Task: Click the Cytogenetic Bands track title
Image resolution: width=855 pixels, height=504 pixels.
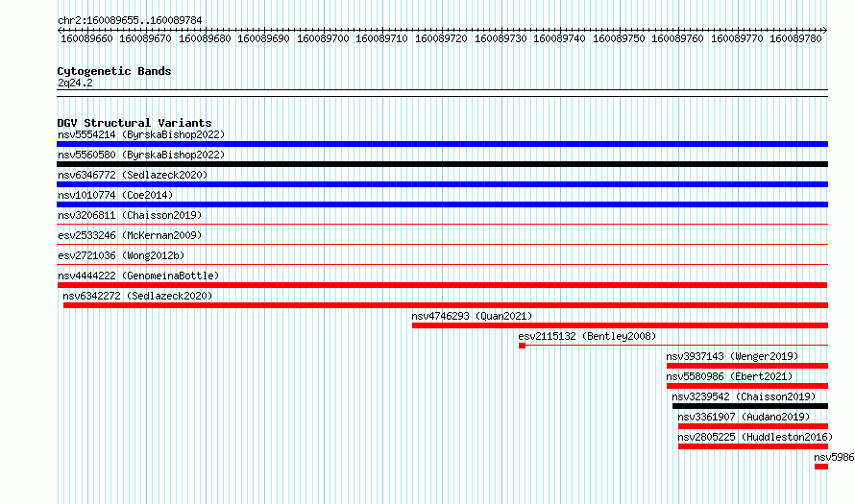Action: (114, 71)
